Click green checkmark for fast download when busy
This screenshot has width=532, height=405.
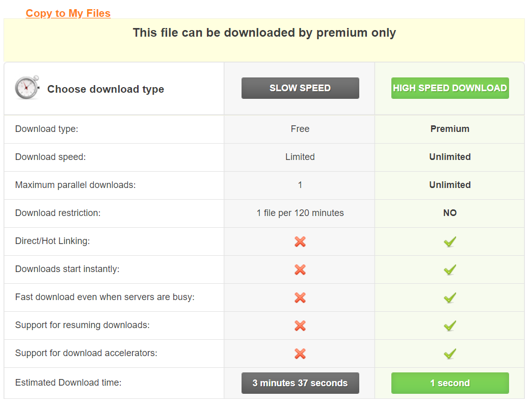tap(450, 298)
